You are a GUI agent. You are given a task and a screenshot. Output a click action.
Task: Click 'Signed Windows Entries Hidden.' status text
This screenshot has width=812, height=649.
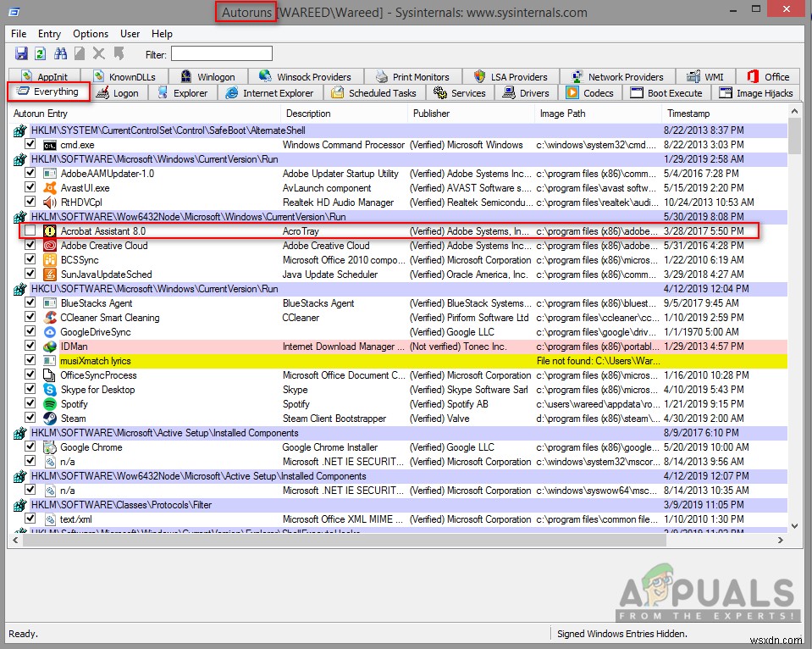pyautogui.click(x=622, y=634)
